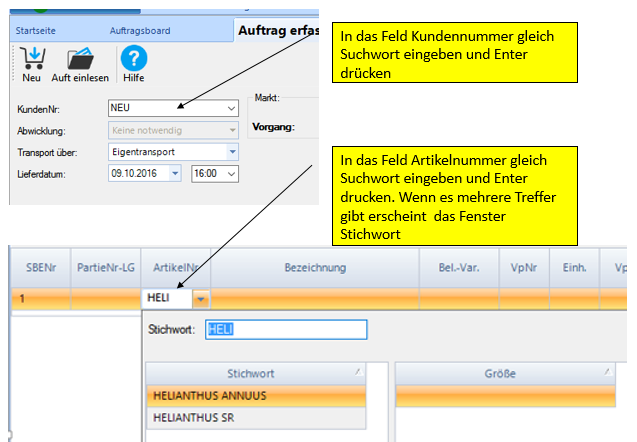Click the KundenNr field containing NEU
The height and width of the screenshot is (442, 637).
[165, 108]
